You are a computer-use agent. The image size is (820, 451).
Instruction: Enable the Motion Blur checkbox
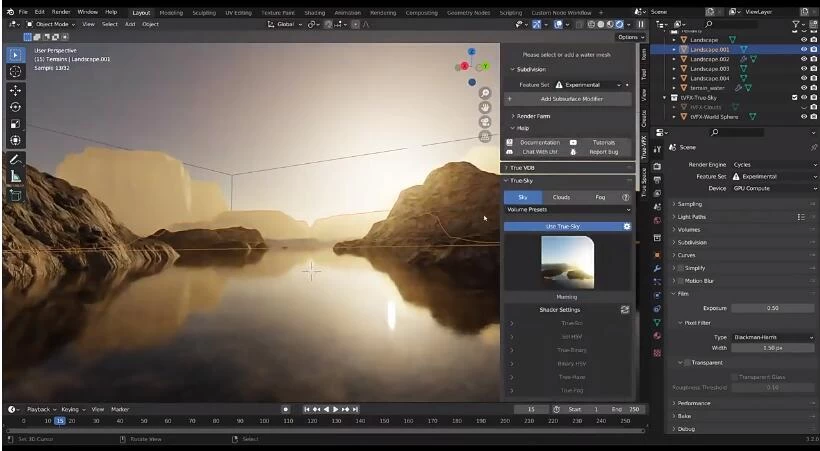pos(681,281)
